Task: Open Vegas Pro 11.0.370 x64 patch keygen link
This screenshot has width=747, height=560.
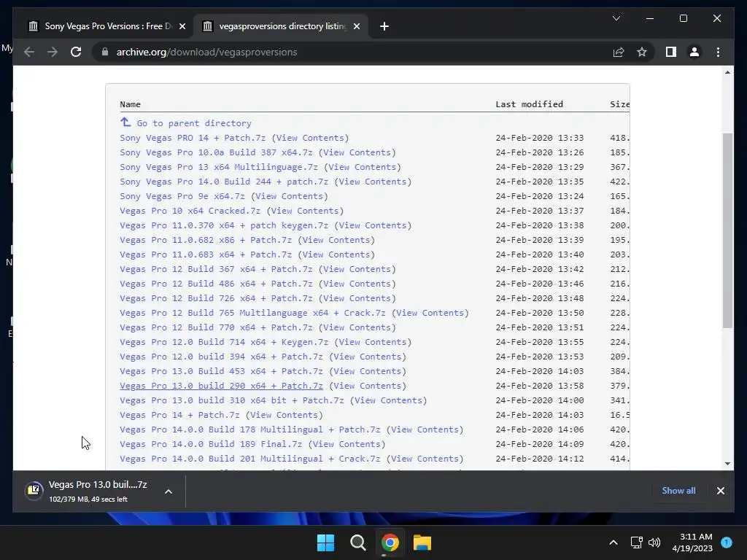Action: (x=224, y=225)
